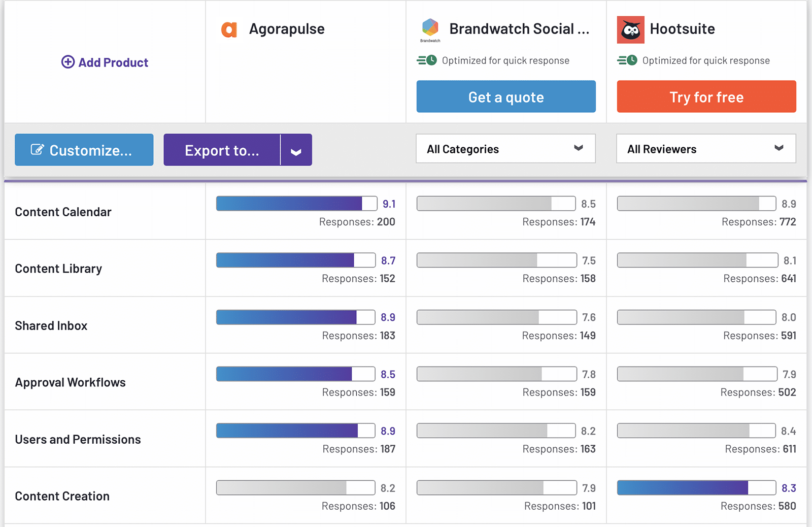Screen dimensions: 812x527
Task: Click the Add Product link
Action: click(x=113, y=62)
